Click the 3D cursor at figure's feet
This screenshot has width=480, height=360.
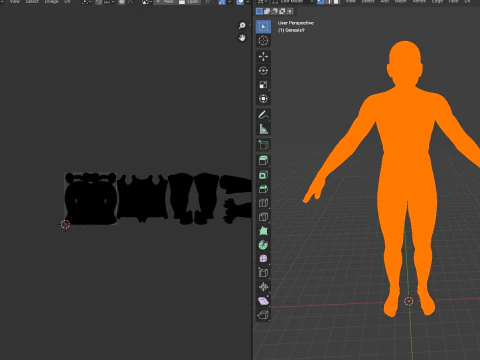(409, 301)
